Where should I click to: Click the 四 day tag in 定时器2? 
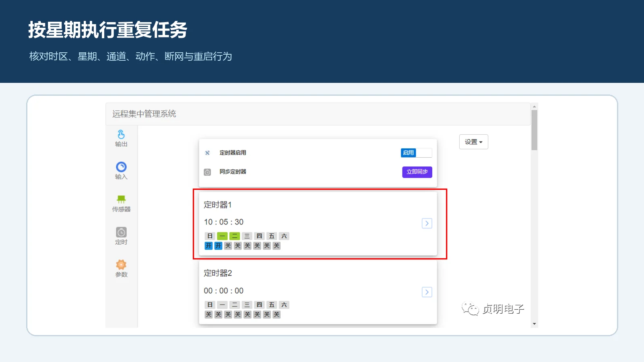click(x=259, y=305)
